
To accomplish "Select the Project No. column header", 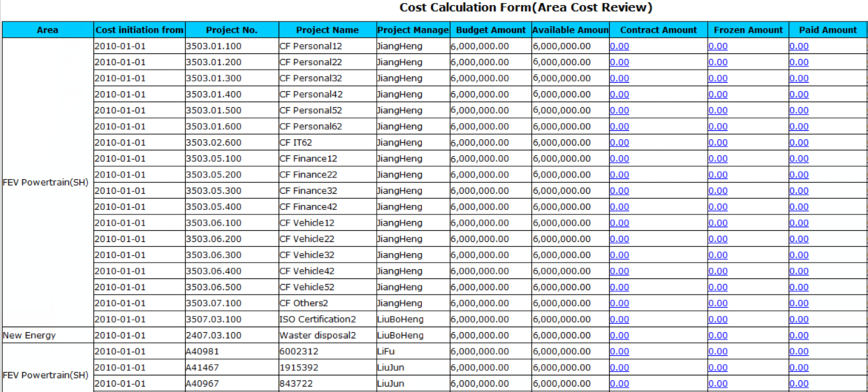I will (232, 30).
